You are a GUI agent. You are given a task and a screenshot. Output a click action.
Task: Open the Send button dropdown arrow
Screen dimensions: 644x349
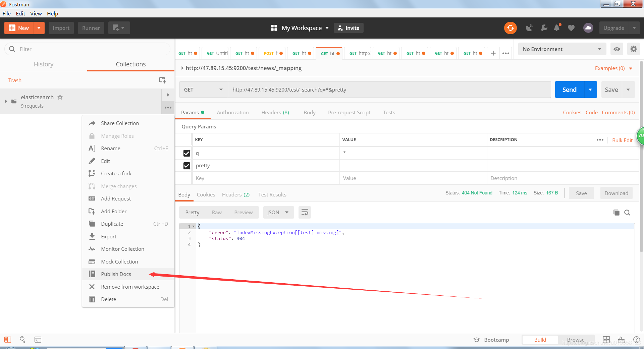[590, 90]
